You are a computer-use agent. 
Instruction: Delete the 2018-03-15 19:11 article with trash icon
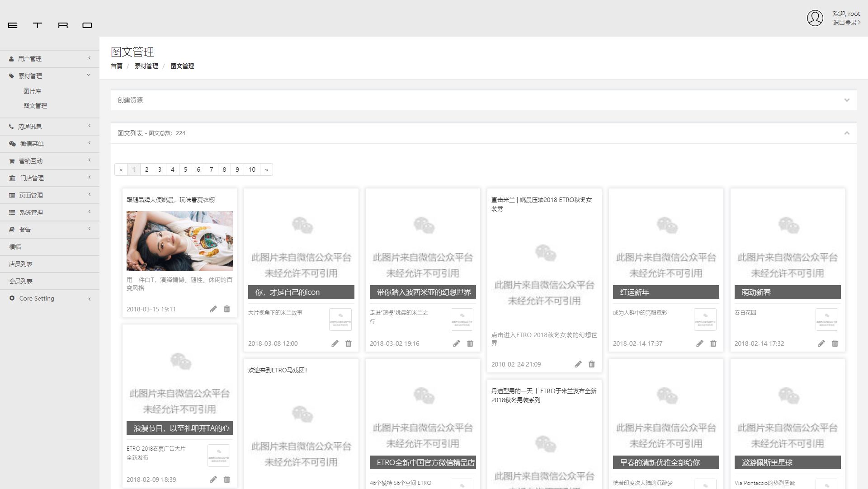pyautogui.click(x=227, y=309)
